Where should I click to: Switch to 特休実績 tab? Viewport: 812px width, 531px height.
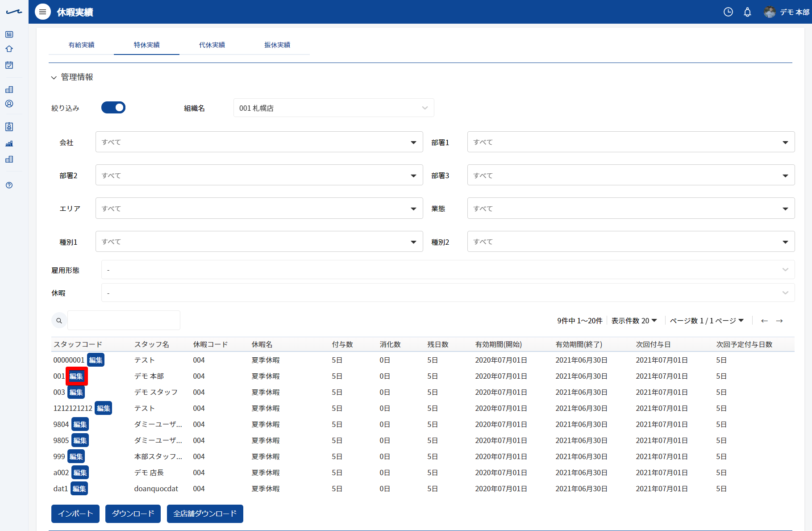(146, 45)
